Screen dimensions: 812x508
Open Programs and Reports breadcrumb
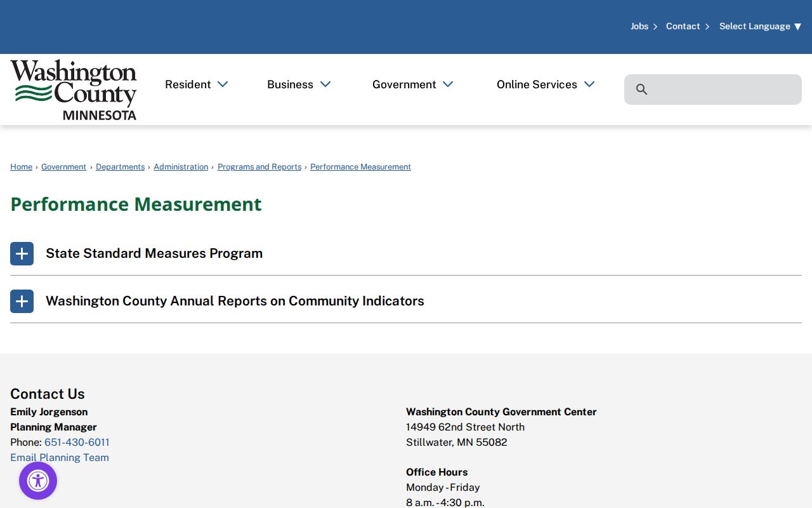(x=259, y=167)
